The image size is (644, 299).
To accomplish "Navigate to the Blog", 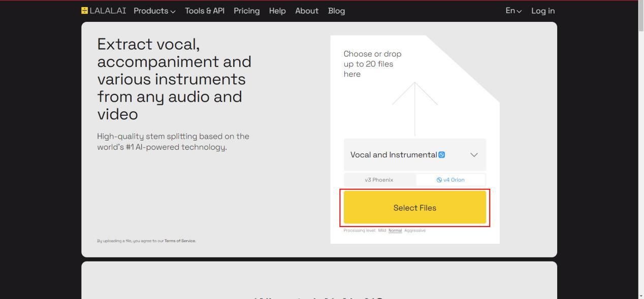I will [336, 11].
